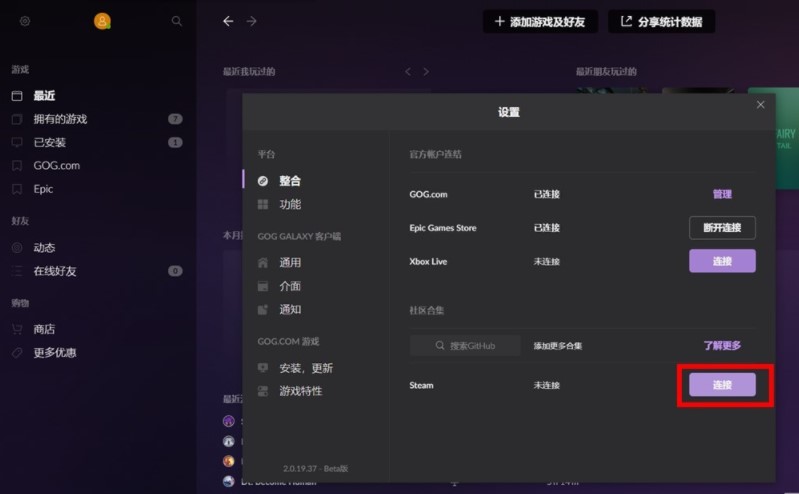The width and height of the screenshot is (799, 494).
Task: Open the settings gear in sidebar
Action: coord(24,21)
